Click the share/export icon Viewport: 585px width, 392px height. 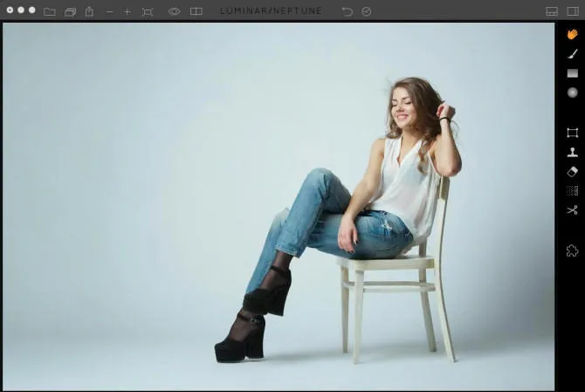pyautogui.click(x=89, y=11)
